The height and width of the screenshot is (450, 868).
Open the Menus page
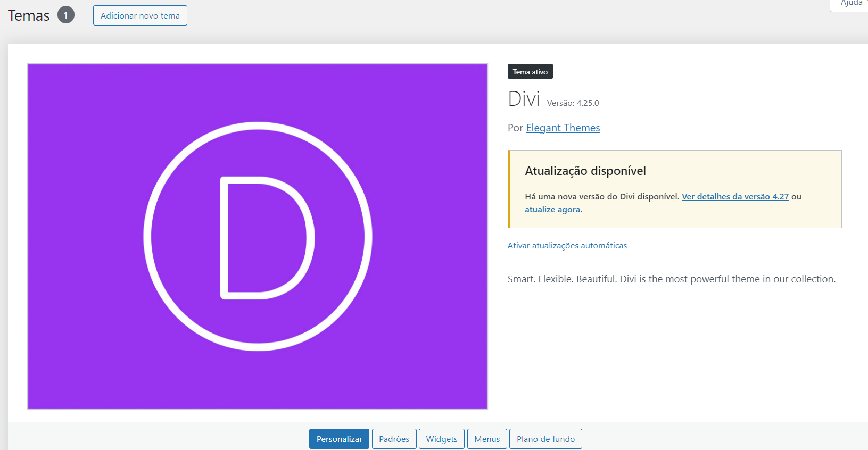[487, 439]
